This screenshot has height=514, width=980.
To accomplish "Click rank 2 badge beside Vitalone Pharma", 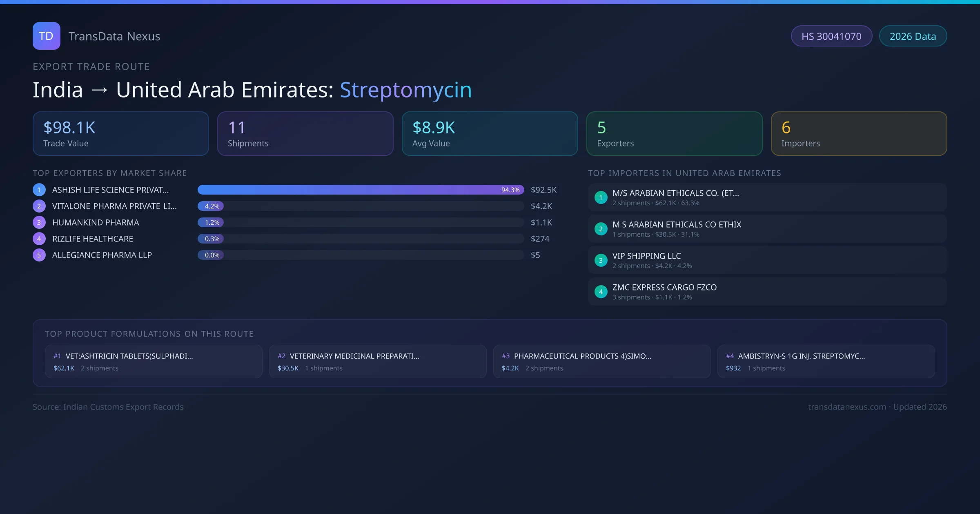I will point(39,206).
